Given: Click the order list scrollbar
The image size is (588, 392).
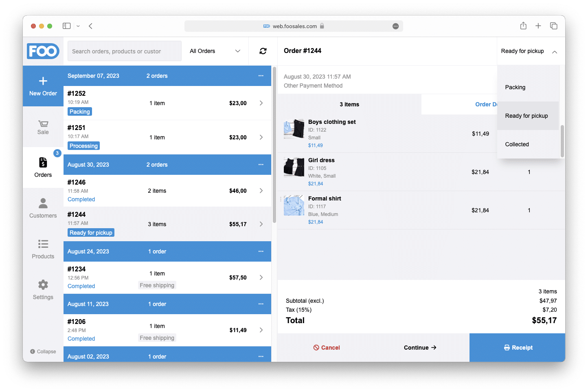Looking at the screenshot, I should (x=274, y=145).
